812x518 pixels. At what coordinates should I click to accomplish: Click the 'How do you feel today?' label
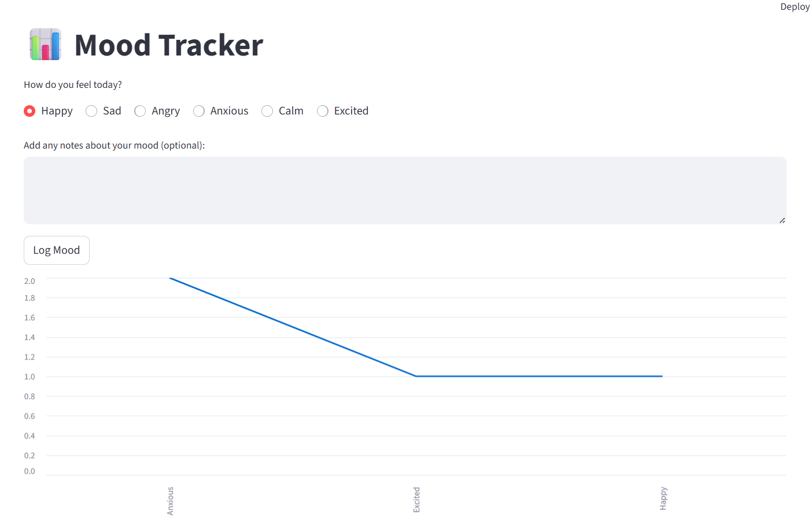(73, 84)
